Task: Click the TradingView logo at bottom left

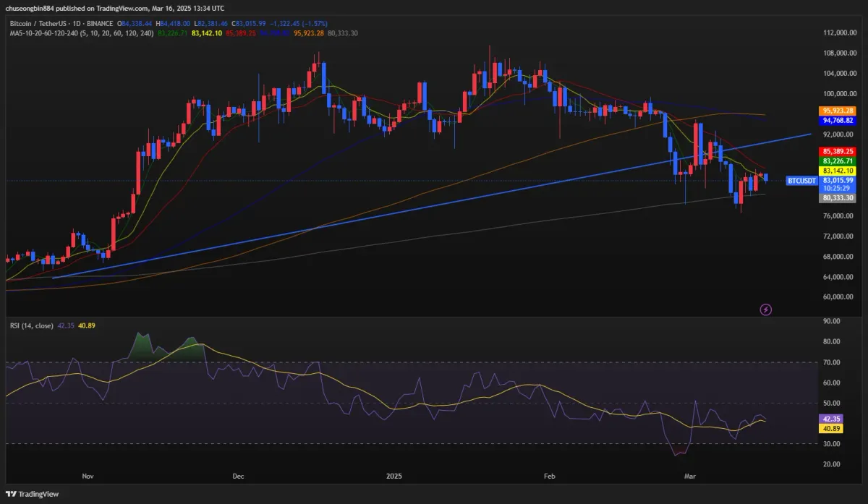Action: tap(31, 494)
